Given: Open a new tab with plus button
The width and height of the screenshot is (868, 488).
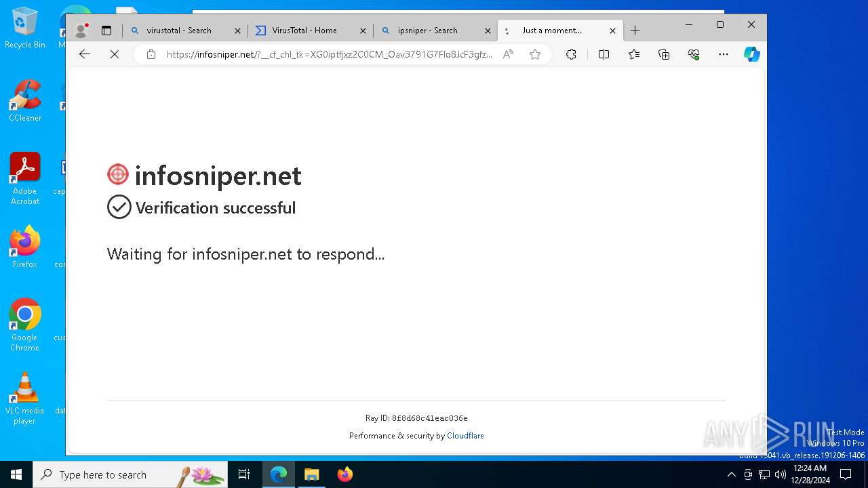Looking at the screenshot, I should [635, 30].
